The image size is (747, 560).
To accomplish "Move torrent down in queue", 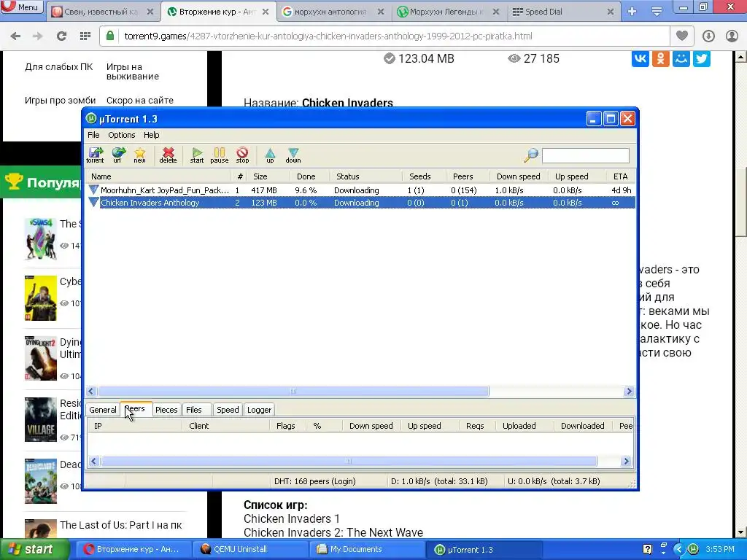I will 293,155.
